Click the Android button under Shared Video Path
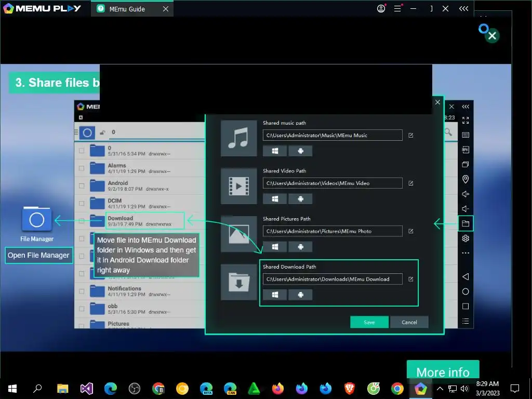 [x=300, y=199]
